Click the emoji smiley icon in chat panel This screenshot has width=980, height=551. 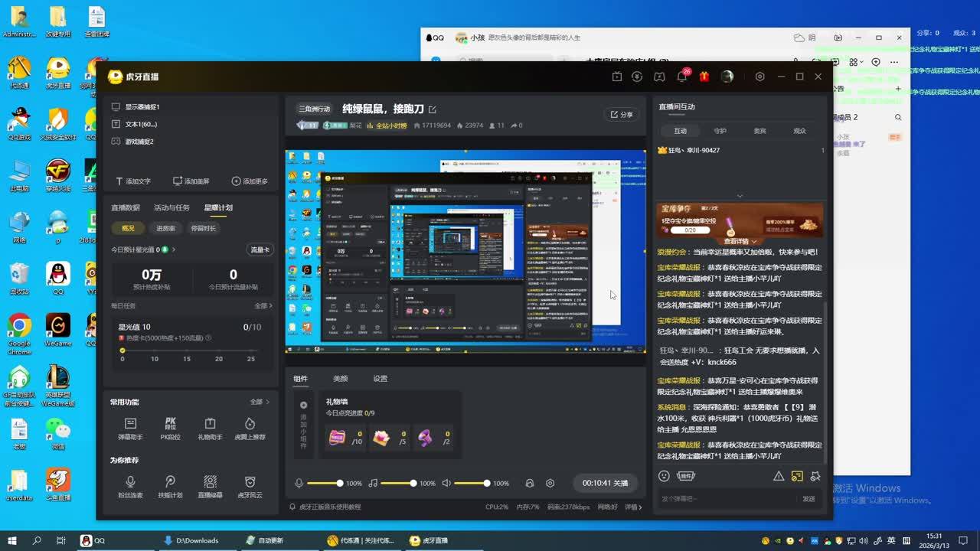[664, 476]
